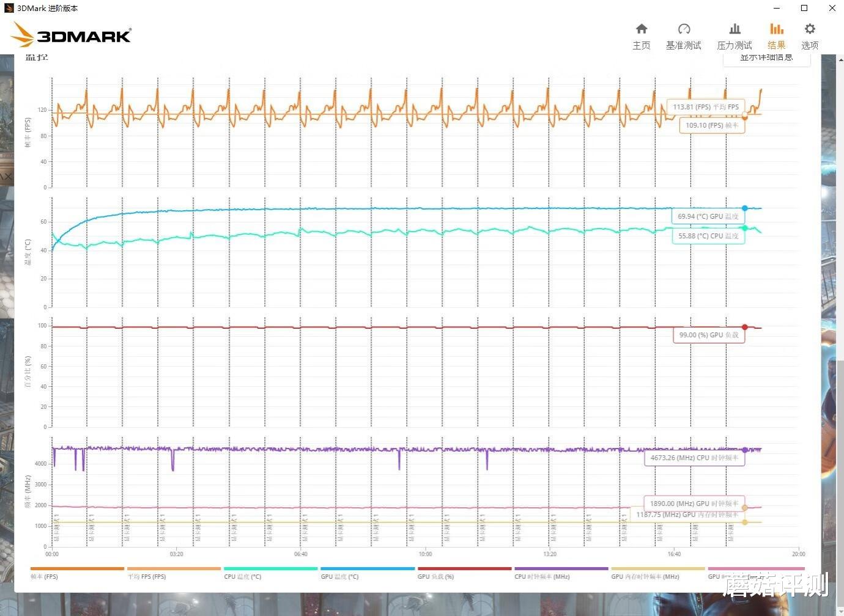The image size is (844, 616).
Task: Click the 69.94 °C GPU 温度 callout
Action: [708, 216]
